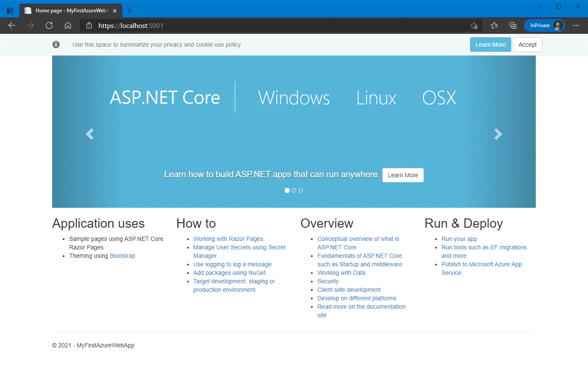
Task: Open the Security link
Action: (x=328, y=281)
